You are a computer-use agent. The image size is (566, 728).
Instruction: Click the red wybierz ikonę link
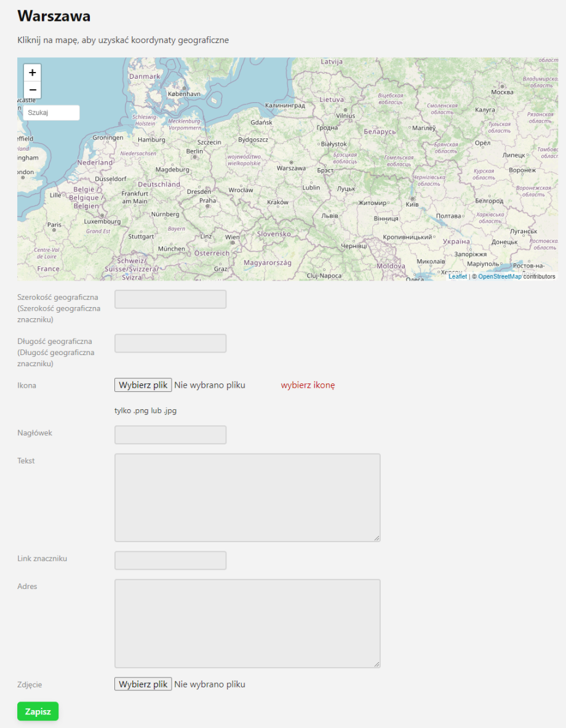pyautogui.click(x=308, y=385)
